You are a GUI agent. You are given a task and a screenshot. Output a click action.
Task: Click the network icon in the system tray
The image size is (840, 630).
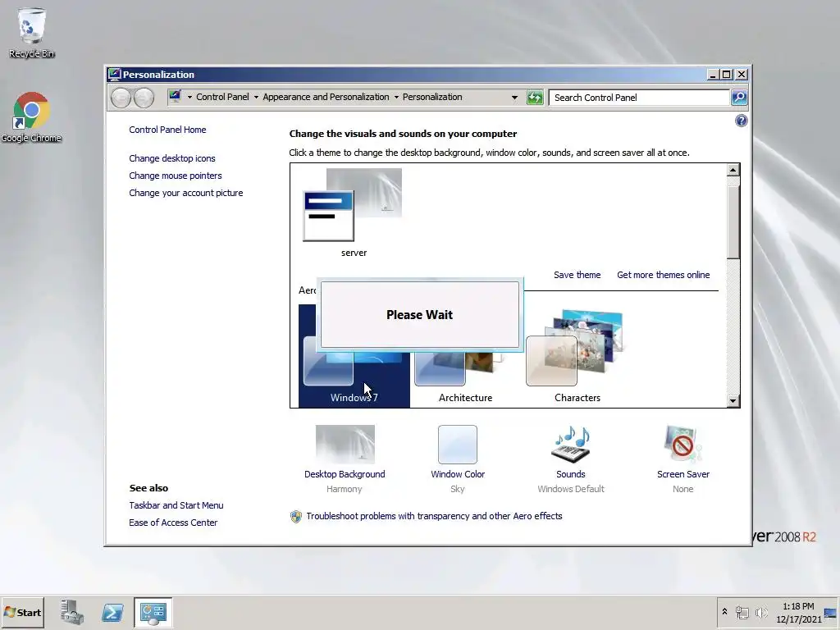742,612
